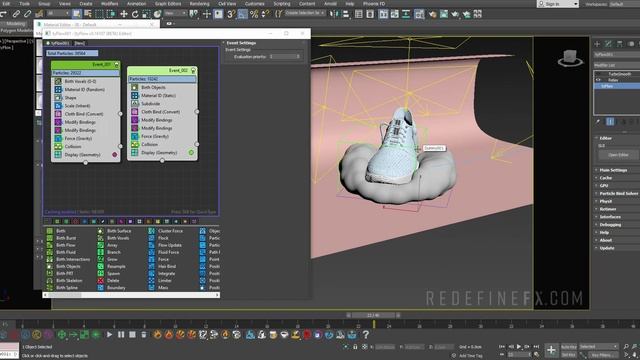Viewport: 640px width, 360px height.
Task: Toggle visibility eye of Relax modifier
Action: point(598,80)
